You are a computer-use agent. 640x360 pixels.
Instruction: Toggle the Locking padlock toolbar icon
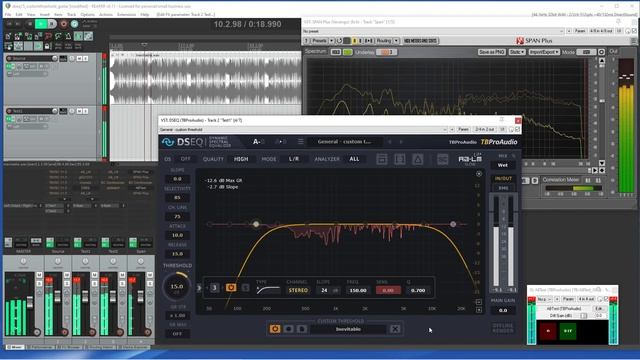pyautogui.click(x=48, y=46)
